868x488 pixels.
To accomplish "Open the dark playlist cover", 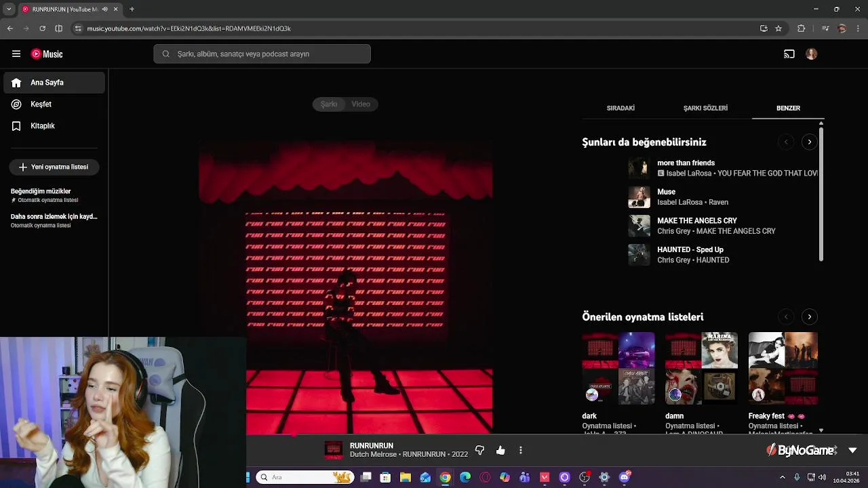I will [x=618, y=369].
